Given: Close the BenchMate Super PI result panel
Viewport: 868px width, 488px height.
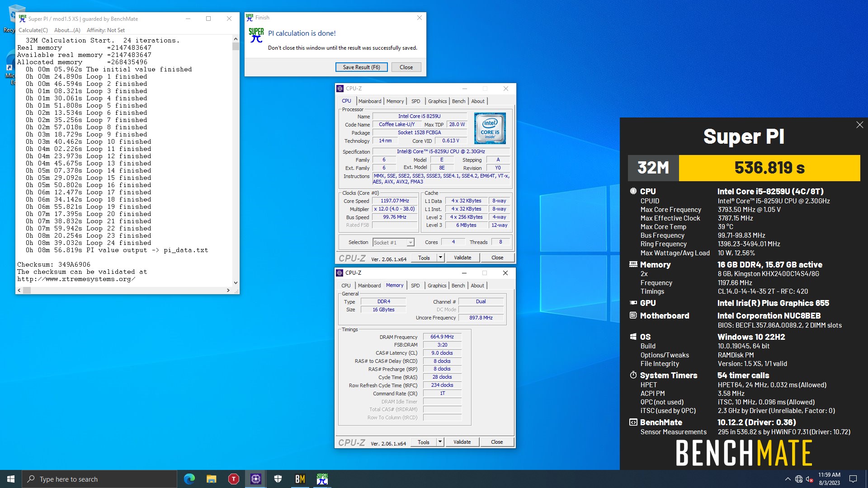Looking at the screenshot, I should pos(859,125).
